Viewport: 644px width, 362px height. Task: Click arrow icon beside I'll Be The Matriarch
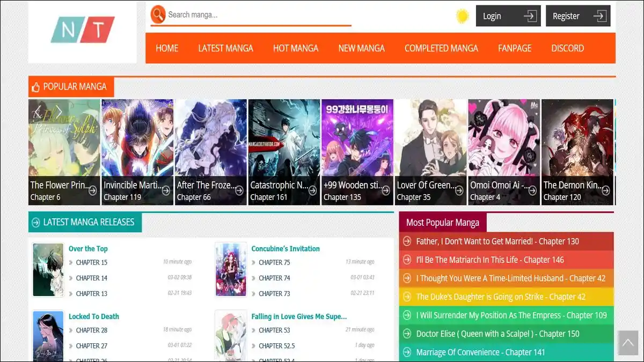pyautogui.click(x=407, y=260)
